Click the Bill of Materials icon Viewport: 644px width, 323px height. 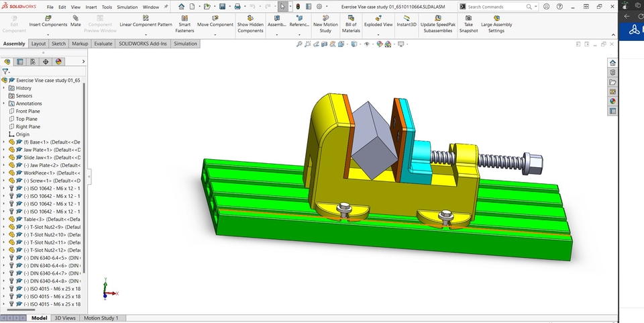point(350,19)
